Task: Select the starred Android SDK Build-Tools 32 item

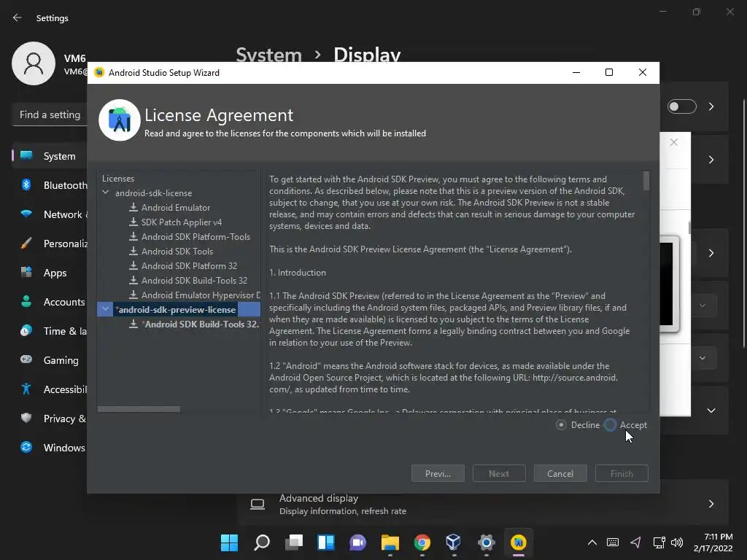Action: [200, 324]
